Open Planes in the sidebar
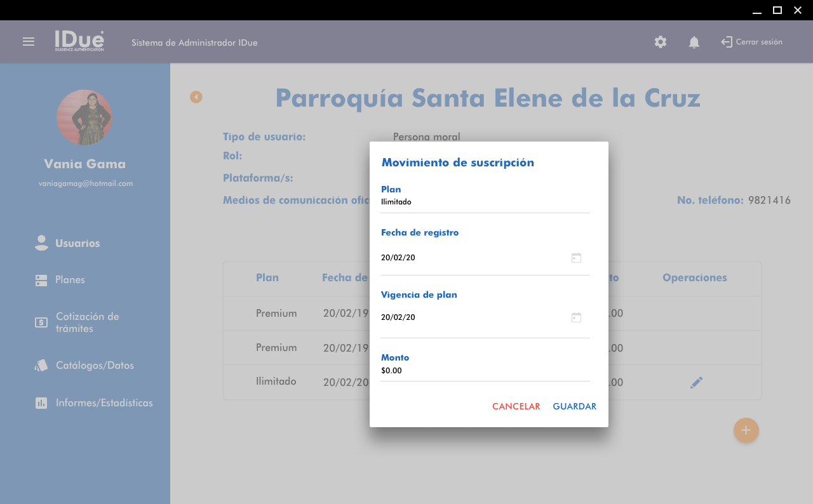 pyautogui.click(x=70, y=280)
